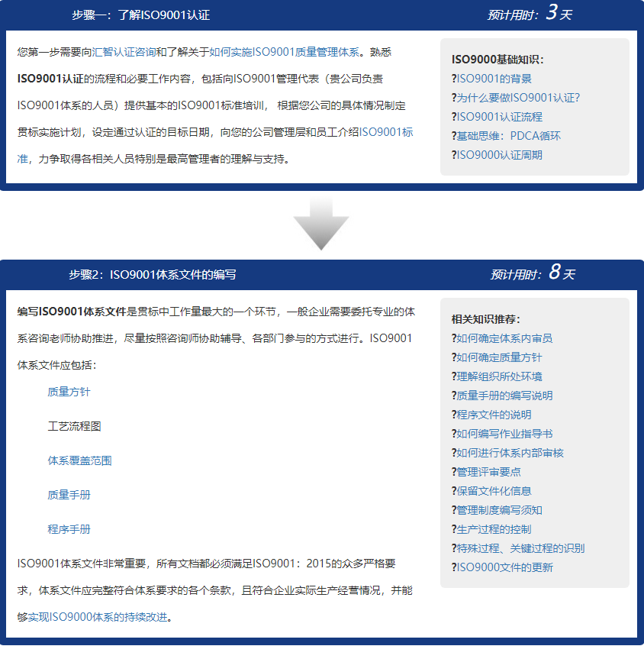Click the 质量手册 link

click(69, 495)
